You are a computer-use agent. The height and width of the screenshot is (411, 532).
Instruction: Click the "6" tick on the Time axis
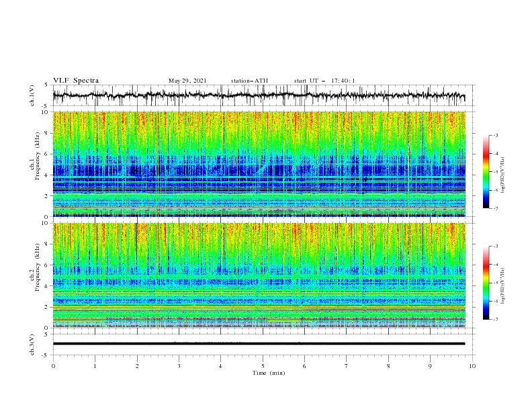304,366
